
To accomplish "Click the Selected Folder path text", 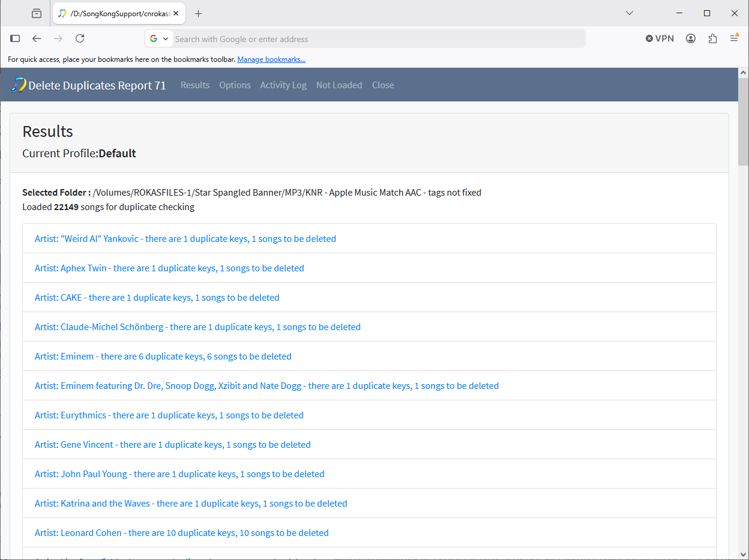I will click(x=251, y=193).
